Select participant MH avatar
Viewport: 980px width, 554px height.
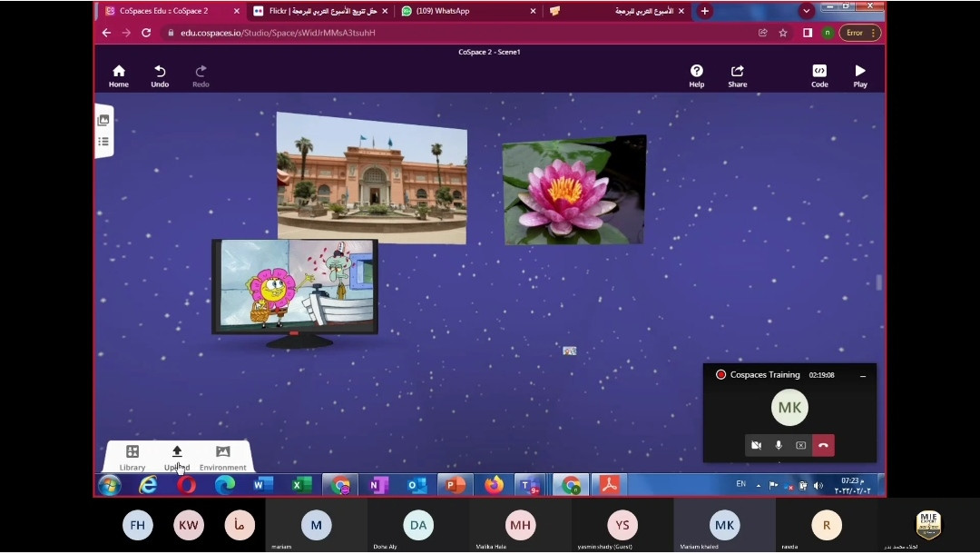pos(520,525)
